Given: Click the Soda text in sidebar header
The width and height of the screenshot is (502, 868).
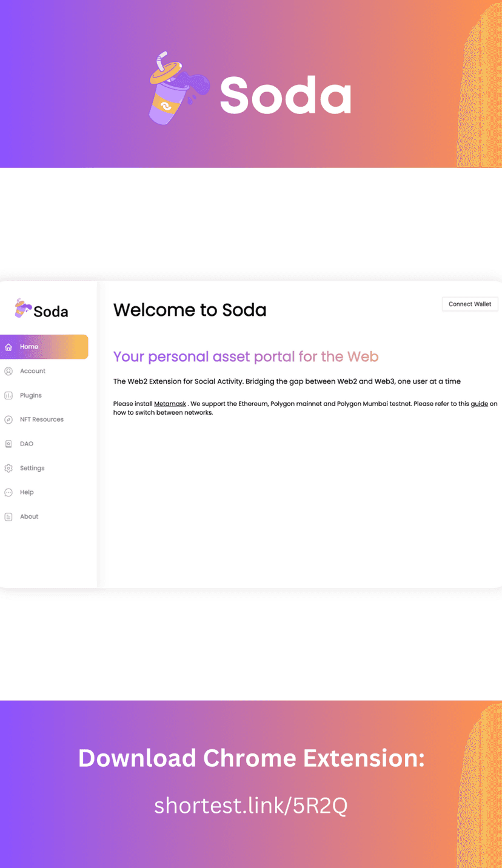Looking at the screenshot, I should pos(51,312).
